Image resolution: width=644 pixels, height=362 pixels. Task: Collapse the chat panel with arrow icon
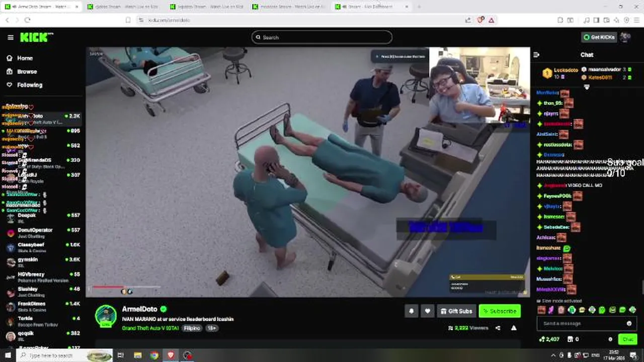[x=536, y=55]
